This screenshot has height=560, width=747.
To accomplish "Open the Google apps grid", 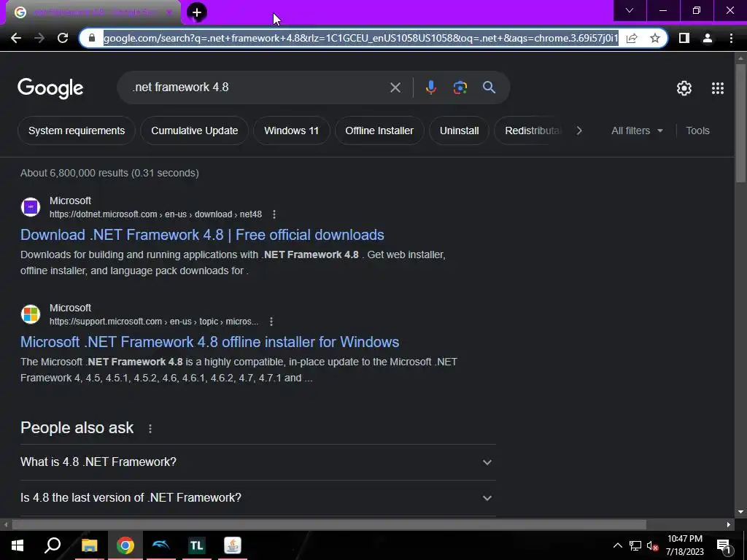I will tap(718, 88).
